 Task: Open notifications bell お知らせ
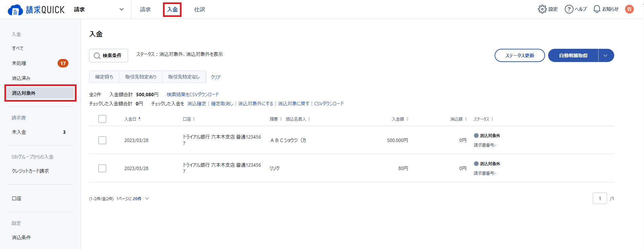tap(597, 9)
